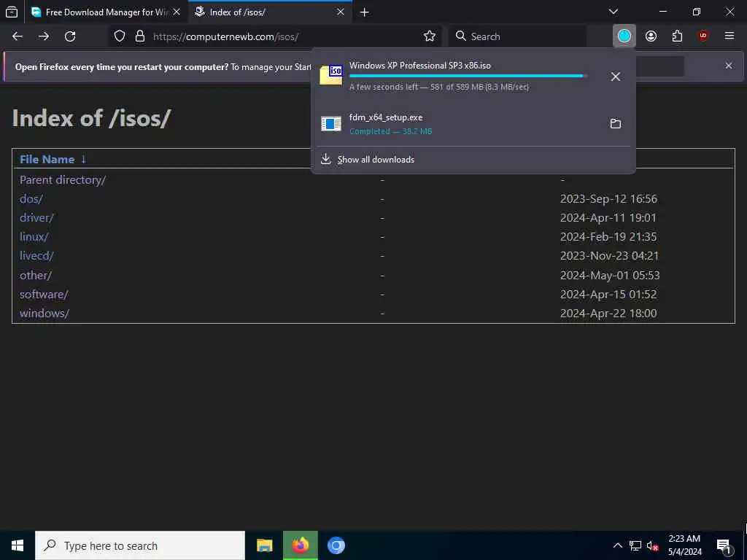Screen dimensions: 747x560
Task: Open the windows/ folder
Action: click(x=44, y=314)
